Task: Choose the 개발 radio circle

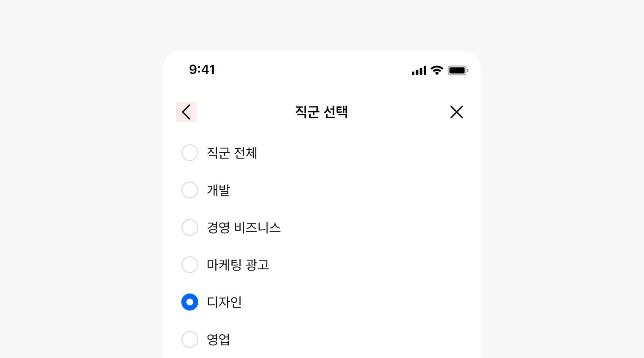Action: tap(190, 190)
